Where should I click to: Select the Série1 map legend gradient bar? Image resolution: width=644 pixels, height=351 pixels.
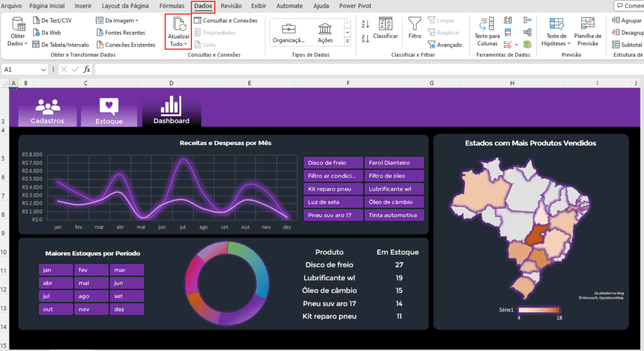(539, 310)
